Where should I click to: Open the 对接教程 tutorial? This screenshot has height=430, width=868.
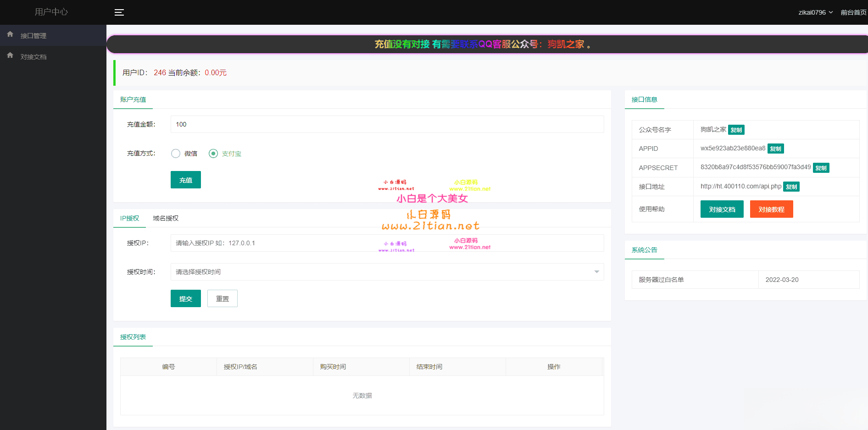click(x=771, y=209)
